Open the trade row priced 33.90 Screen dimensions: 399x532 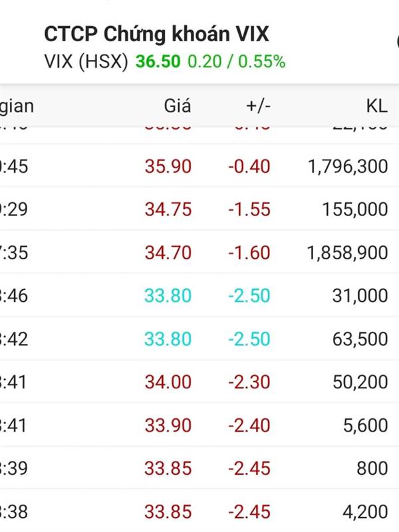point(199,425)
